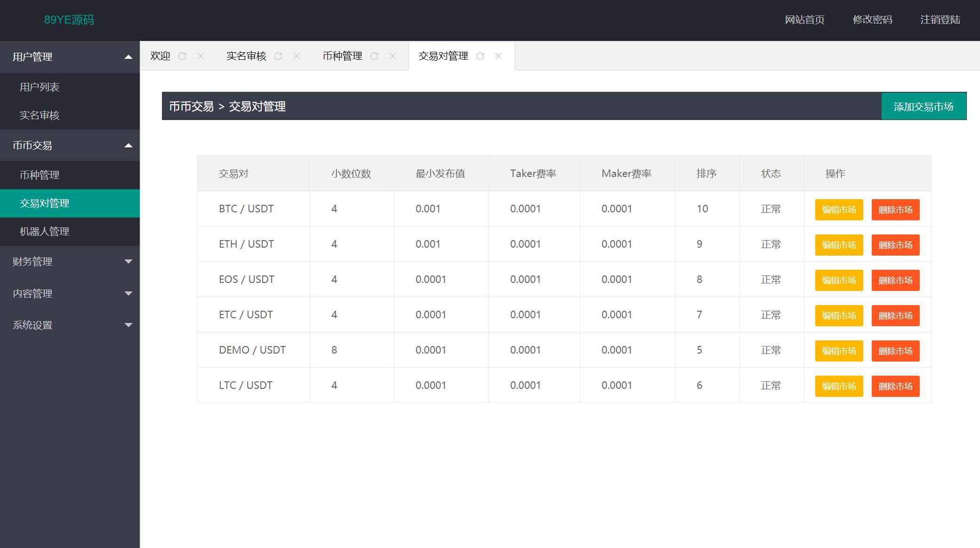
Task: Close the 币种管理 tab with its X
Action: [x=393, y=56]
